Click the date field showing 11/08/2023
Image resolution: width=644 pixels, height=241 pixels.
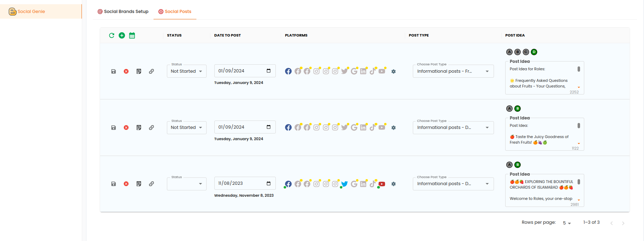(x=241, y=183)
